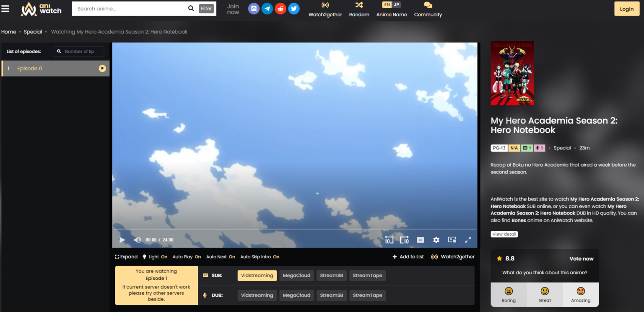Collapse the player with Expand control

tap(126, 257)
